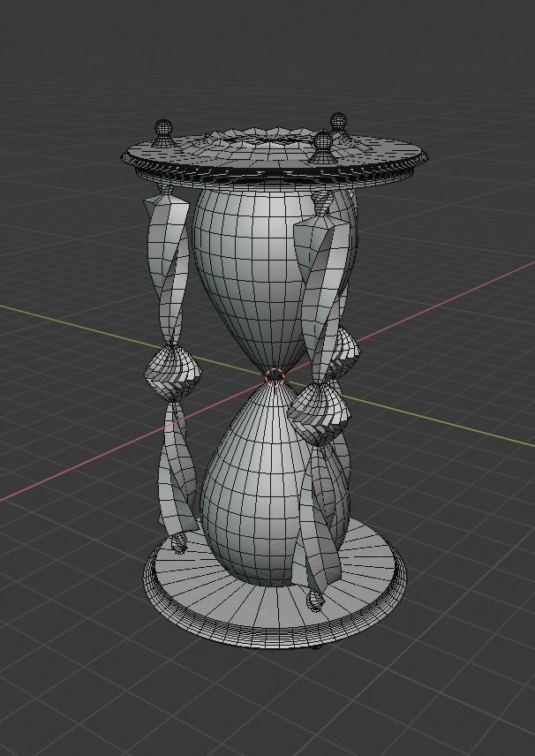The width and height of the screenshot is (535, 756).
Task: Select the upper twisted segment of left pillar
Action: pos(169,268)
